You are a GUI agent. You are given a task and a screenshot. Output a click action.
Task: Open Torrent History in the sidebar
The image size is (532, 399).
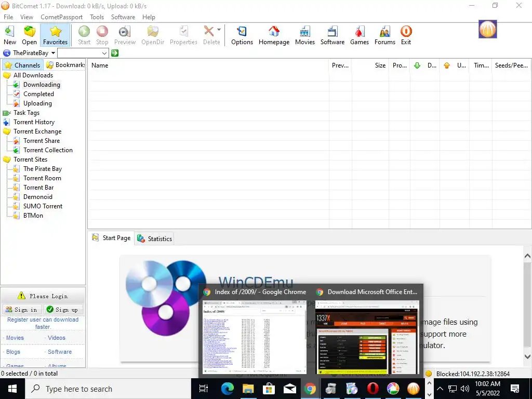pyautogui.click(x=34, y=122)
